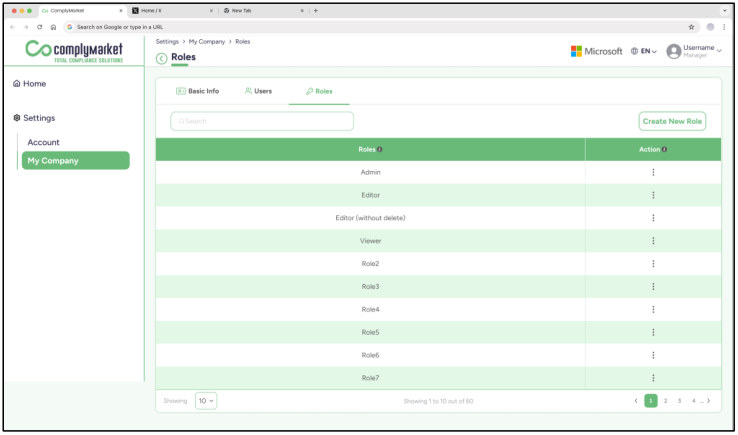Expand the Username account dropdown
This screenshot has height=435, width=738.
(719, 51)
